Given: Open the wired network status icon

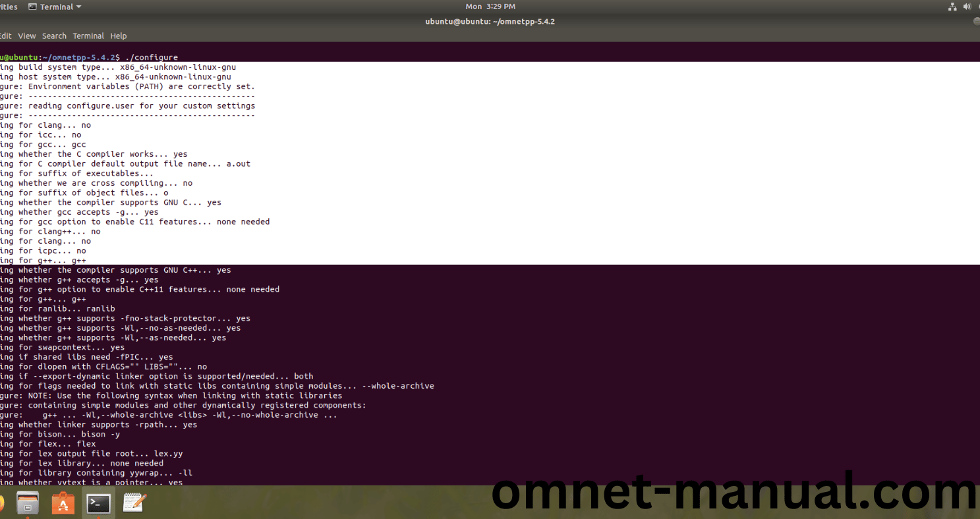Looking at the screenshot, I should [952, 7].
